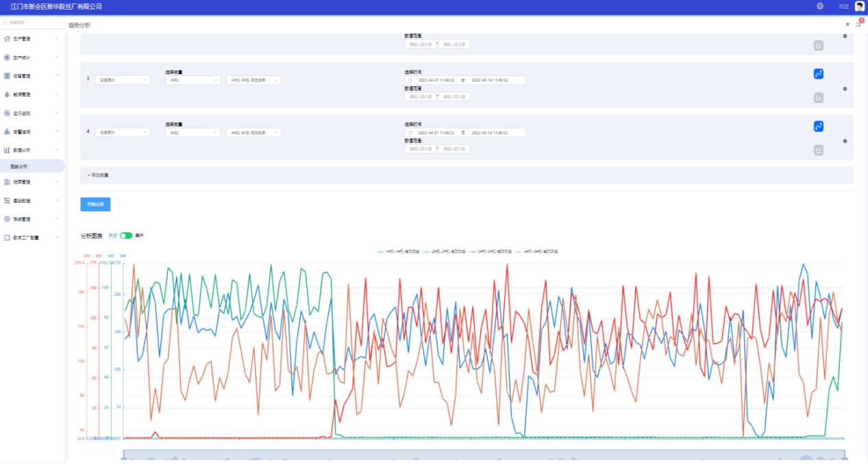Viewport: 868px width, 464px height.
Task: Click the user avatar in top bar
Action: pyautogui.click(x=859, y=6)
